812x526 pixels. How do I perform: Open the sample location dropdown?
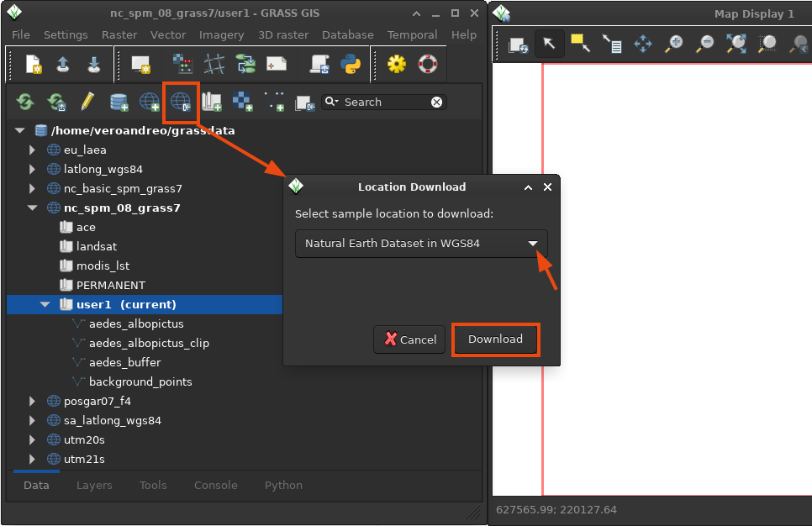click(x=421, y=244)
